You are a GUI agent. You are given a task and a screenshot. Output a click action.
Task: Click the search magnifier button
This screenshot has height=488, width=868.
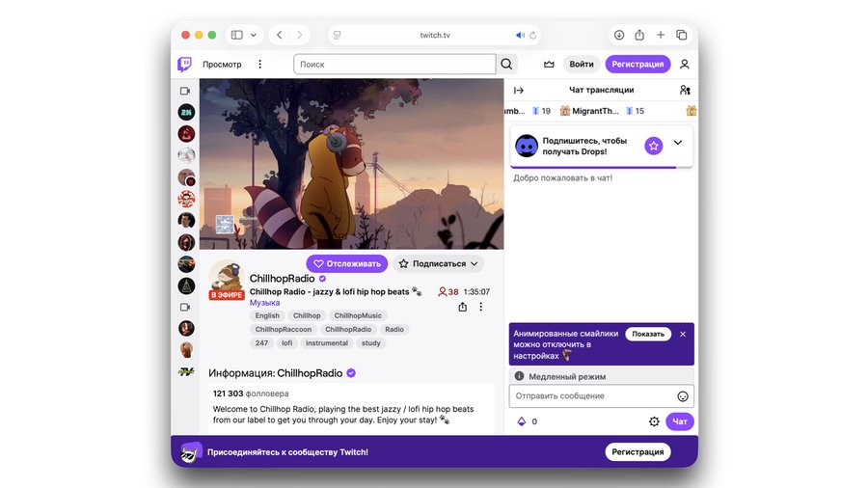coord(506,65)
